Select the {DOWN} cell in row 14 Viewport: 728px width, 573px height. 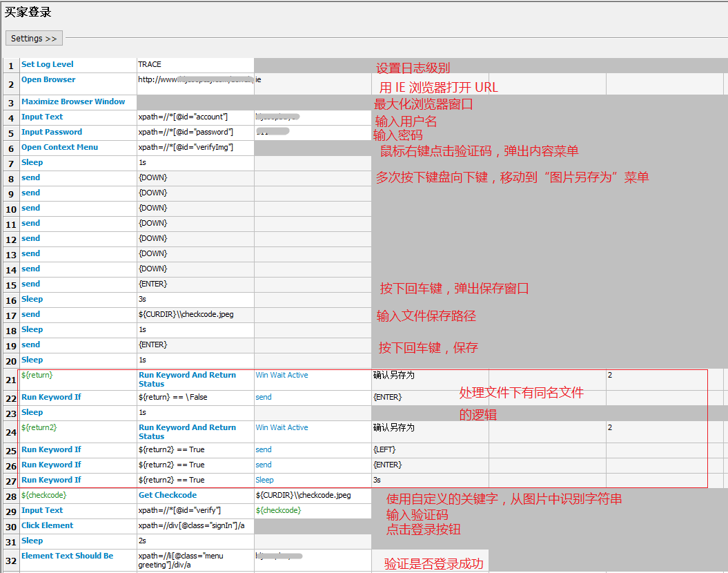(195, 269)
